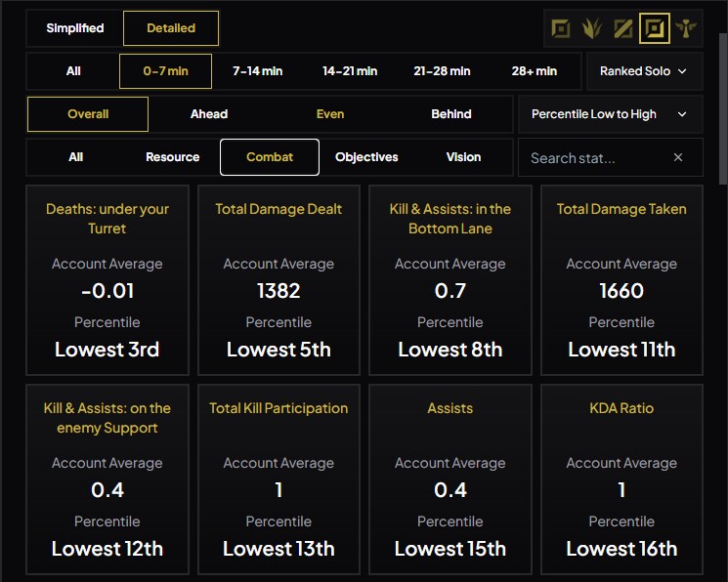The image size is (728, 582).
Task: Expand the Percentile Low to High sort dropdown
Action: 609,114
